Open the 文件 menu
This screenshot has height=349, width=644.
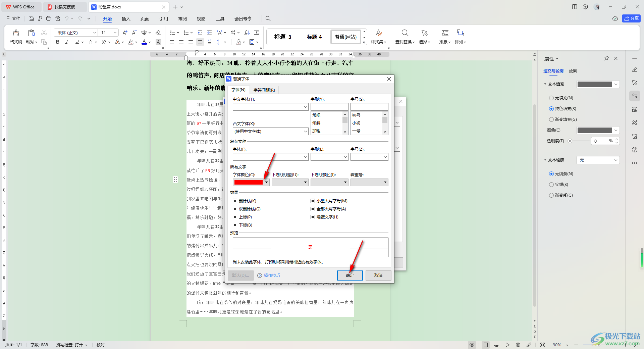click(x=13, y=18)
